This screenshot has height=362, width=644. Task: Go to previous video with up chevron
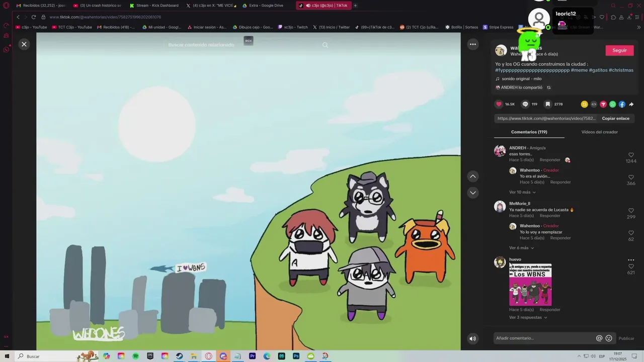click(x=473, y=176)
